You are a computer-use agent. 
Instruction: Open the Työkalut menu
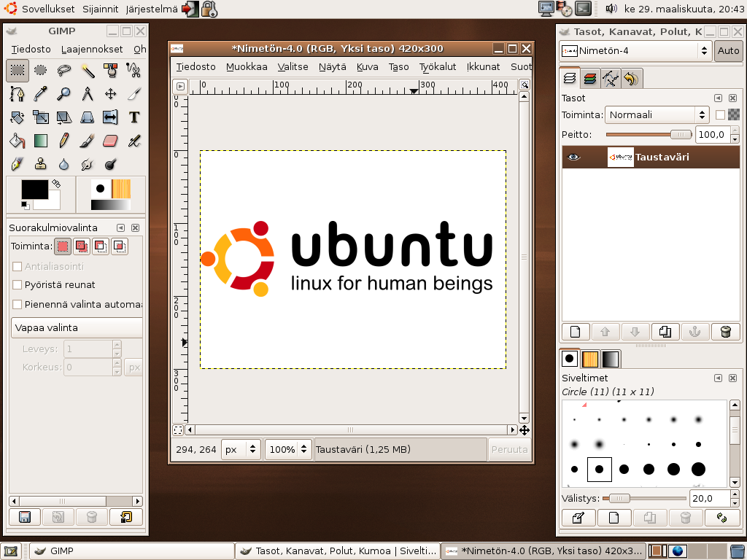(438, 67)
